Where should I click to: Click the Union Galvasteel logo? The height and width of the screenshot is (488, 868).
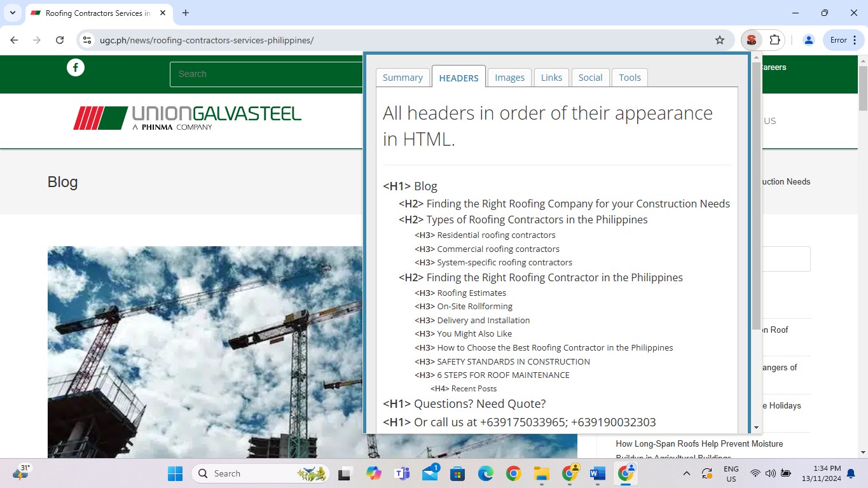(187, 118)
